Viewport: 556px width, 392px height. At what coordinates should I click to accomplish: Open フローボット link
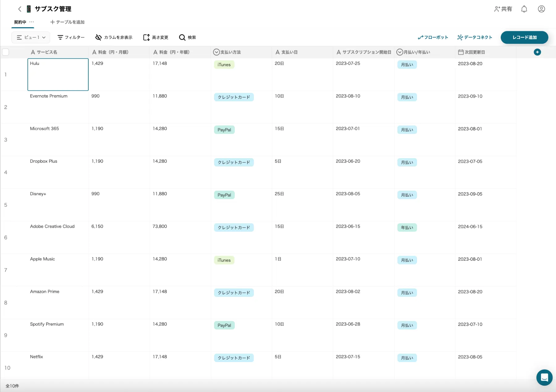click(433, 37)
